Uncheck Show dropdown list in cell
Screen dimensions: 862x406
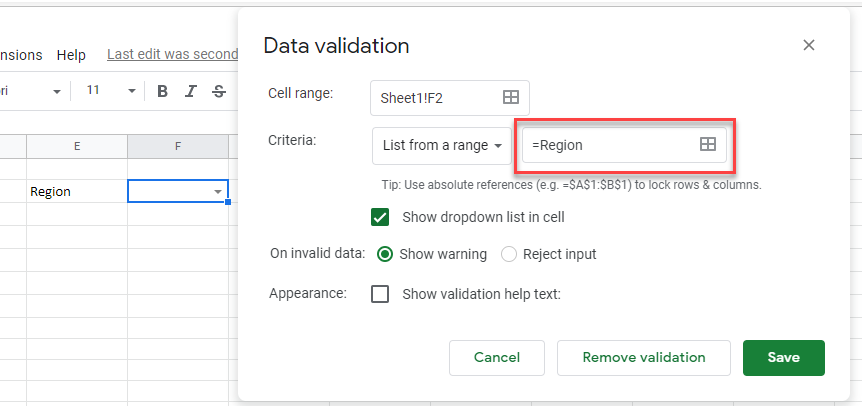coord(380,217)
